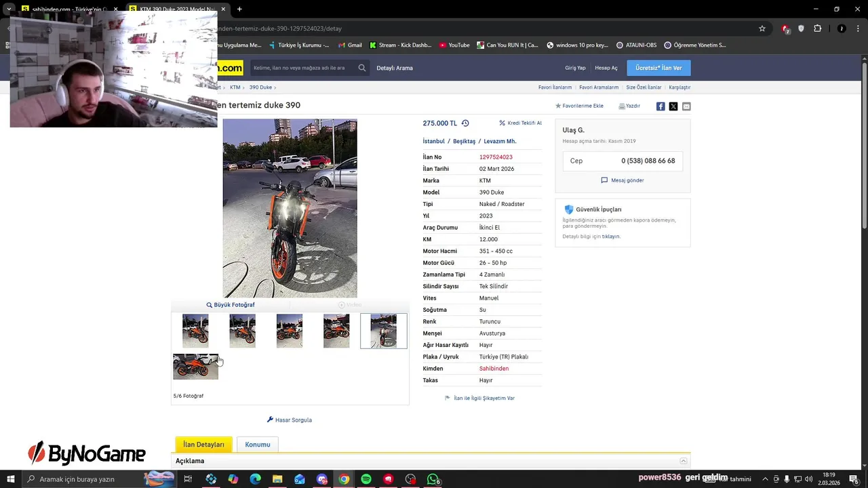Click Kredi Teklifi Al
This screenshot has width=868, height=488.
coord(520,123)
